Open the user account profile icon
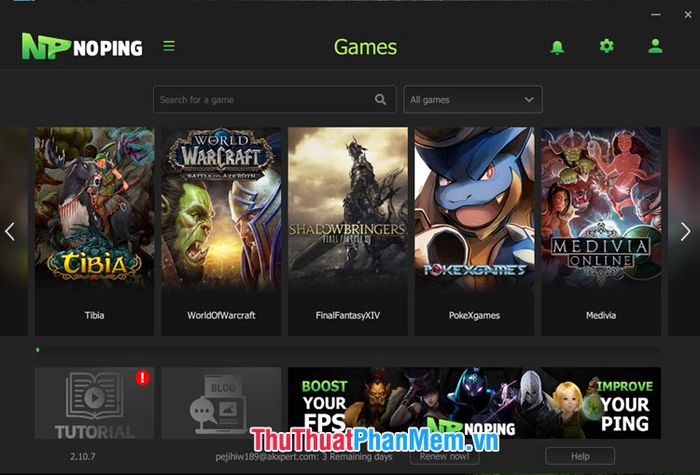 (x=655, y=46)
